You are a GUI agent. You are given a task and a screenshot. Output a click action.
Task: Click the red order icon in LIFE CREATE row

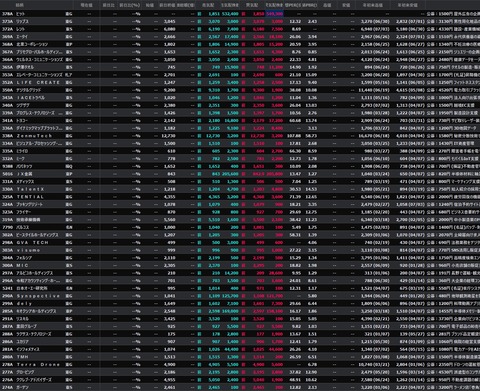[243, 82]
